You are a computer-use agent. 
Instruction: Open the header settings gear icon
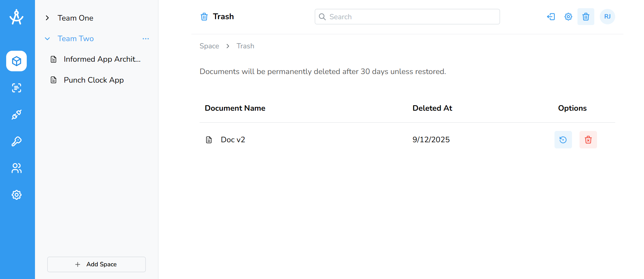pos(568,16)
